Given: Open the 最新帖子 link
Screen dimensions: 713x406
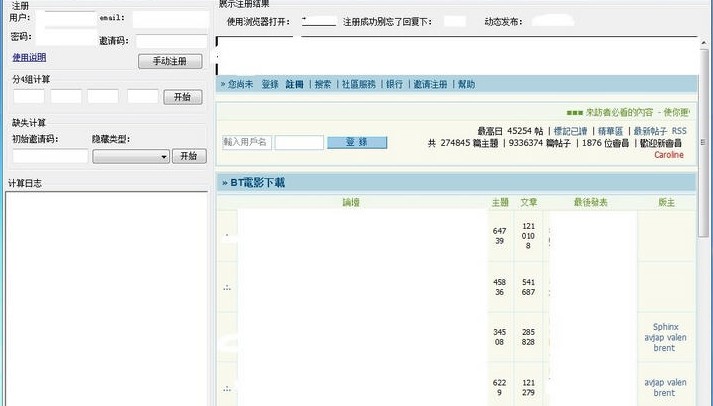Looking at the screenshot, I should coord(650,131).
